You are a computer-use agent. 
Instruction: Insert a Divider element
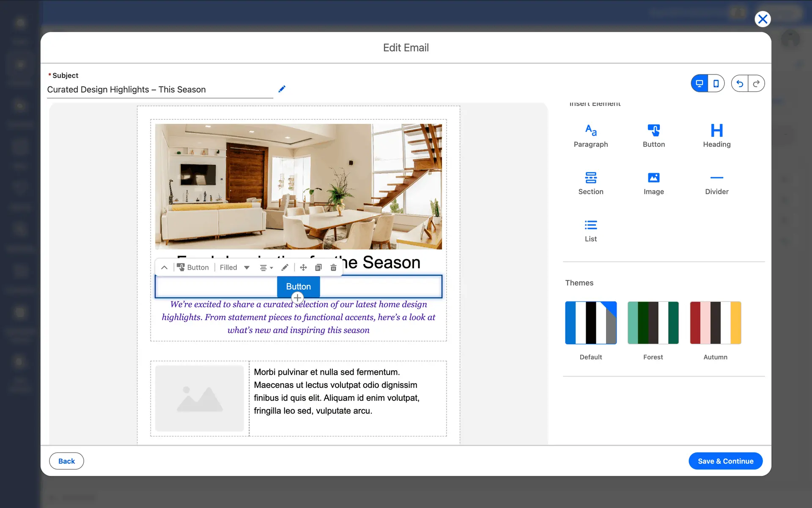pos(716,183)
